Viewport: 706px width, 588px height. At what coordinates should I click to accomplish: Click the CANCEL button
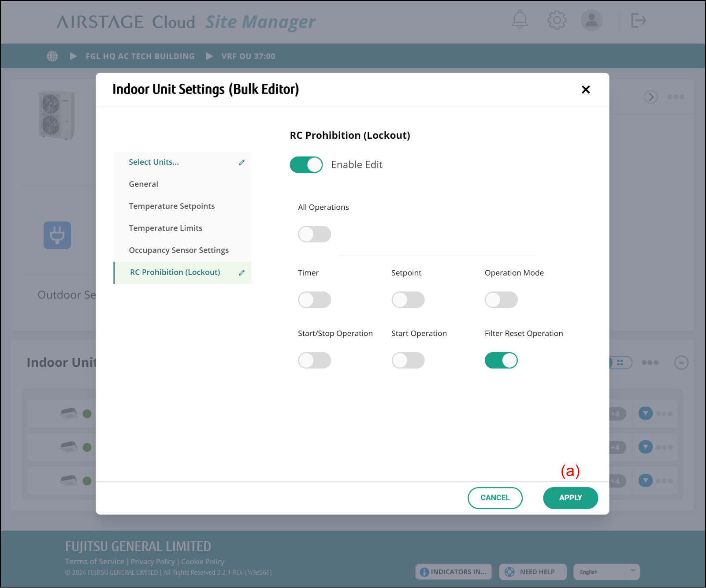pos(495,498)
